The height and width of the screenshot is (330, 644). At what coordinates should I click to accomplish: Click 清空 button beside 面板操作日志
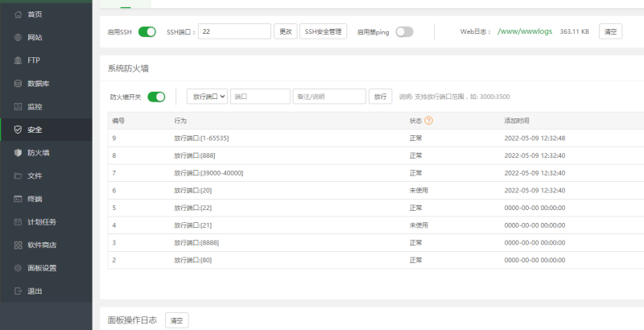[x=176, y=320]
